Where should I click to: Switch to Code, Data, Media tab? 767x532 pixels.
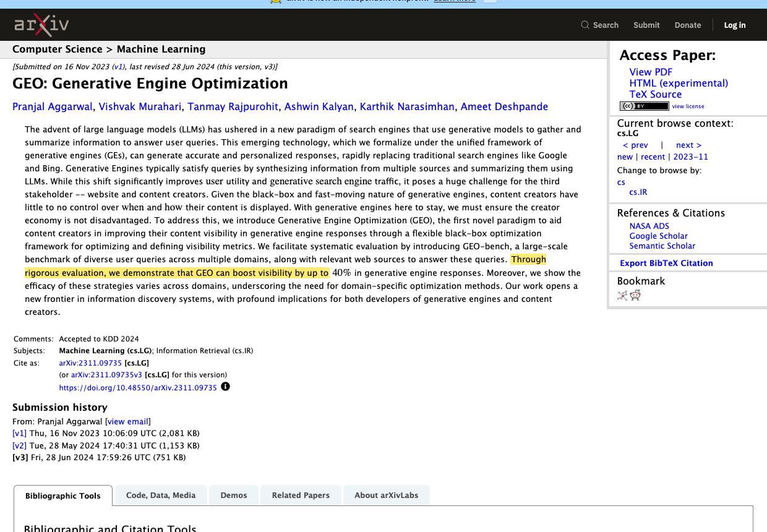click(161, 496)
